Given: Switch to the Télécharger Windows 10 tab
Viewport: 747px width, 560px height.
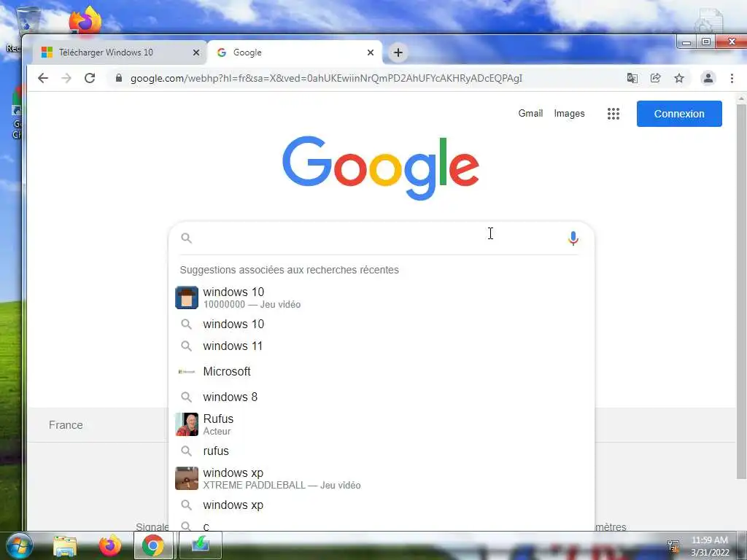Looking at the screenshot, I should (x=119, y=52).
